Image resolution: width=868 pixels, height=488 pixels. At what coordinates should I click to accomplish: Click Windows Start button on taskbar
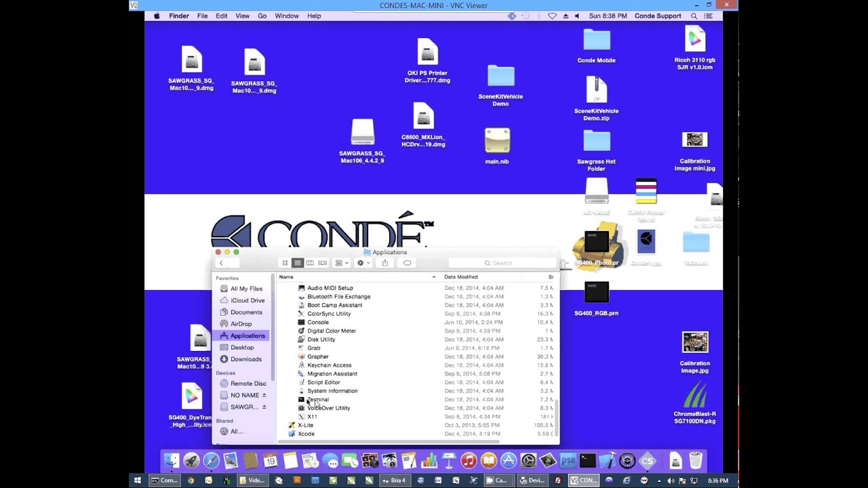[x=137, y=481]
